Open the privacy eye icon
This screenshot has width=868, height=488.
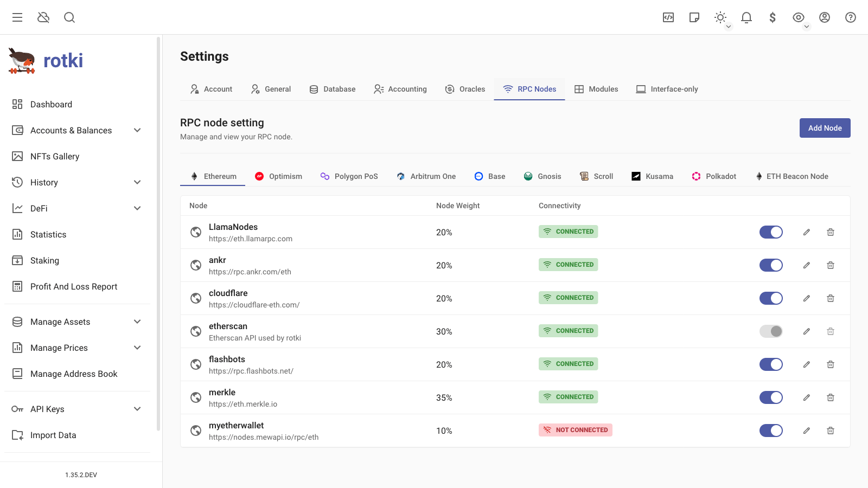tap(799, 17)
